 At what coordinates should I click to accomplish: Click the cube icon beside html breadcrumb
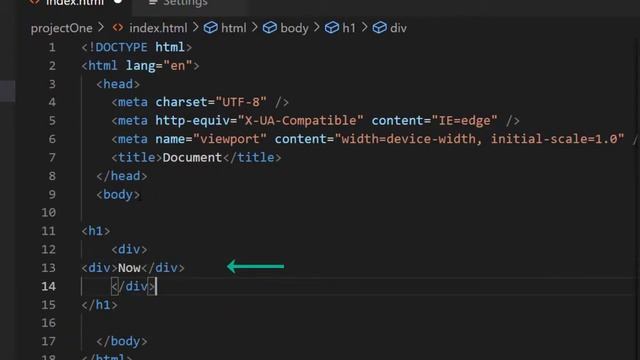click(211, 28)
